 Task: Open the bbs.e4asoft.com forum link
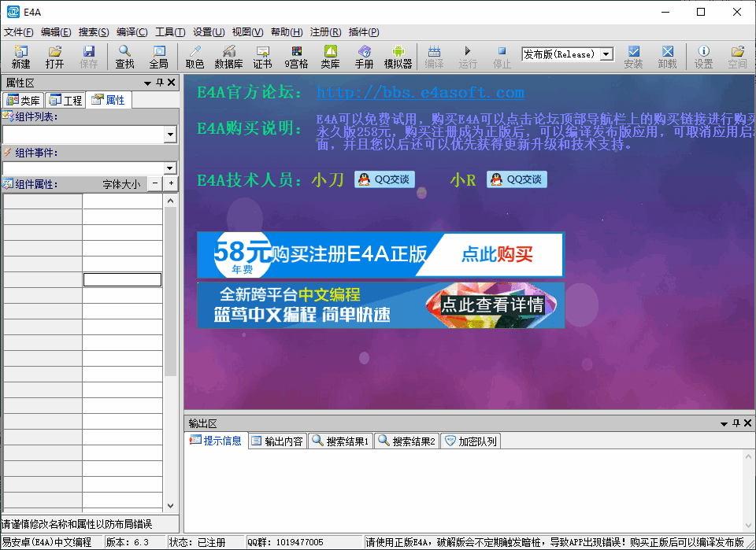421,92
